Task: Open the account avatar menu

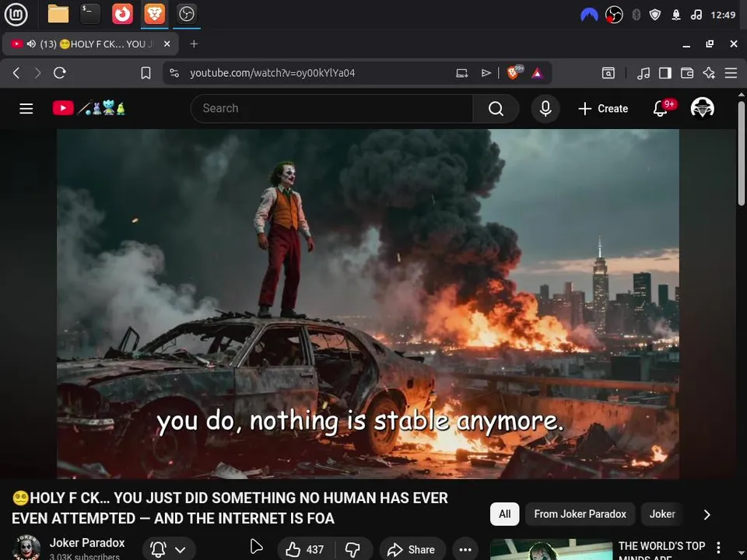Action: [x=702, y=108]
